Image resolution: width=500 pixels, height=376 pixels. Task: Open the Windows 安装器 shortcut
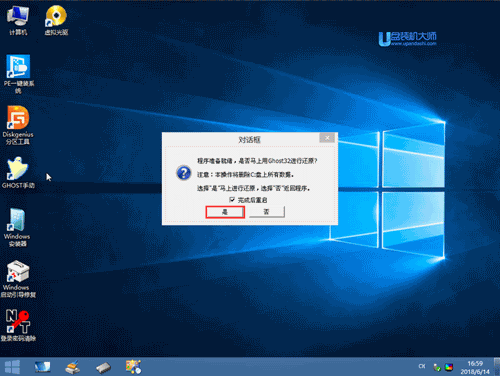[17, 227]
